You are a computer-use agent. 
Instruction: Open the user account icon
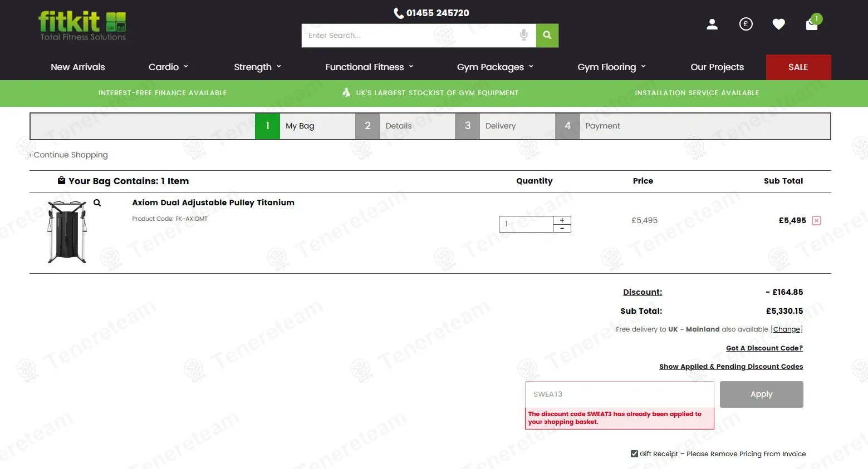pos(712,24)
